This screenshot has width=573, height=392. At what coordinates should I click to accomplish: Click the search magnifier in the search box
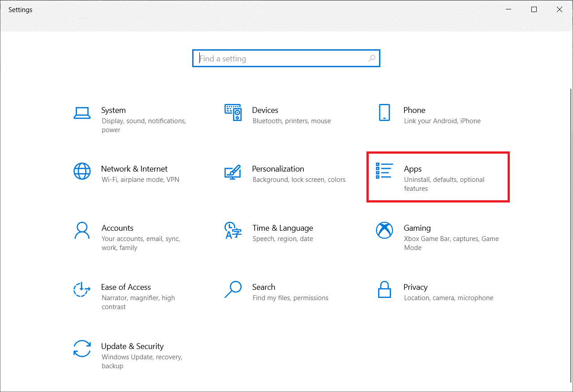pyautogui.click(x=372, y=58)
